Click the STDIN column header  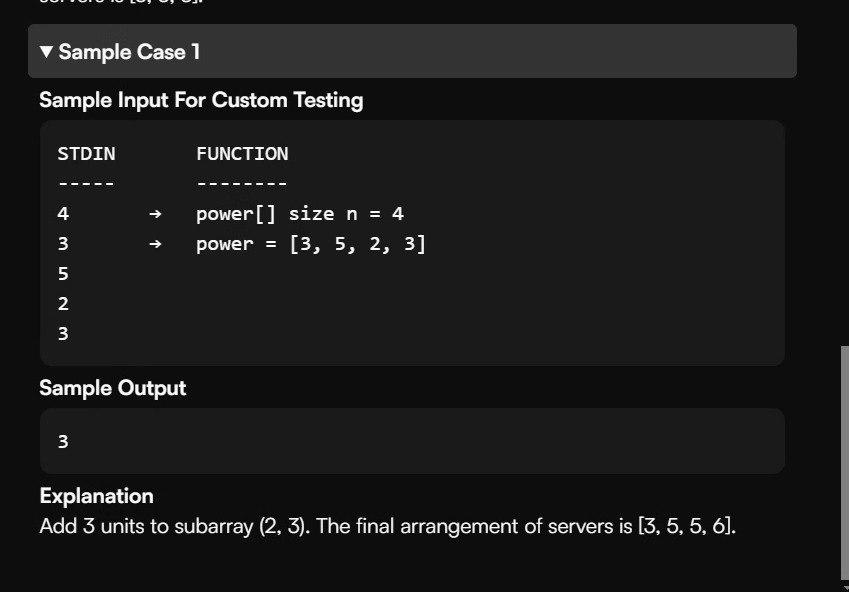point(86,154)
